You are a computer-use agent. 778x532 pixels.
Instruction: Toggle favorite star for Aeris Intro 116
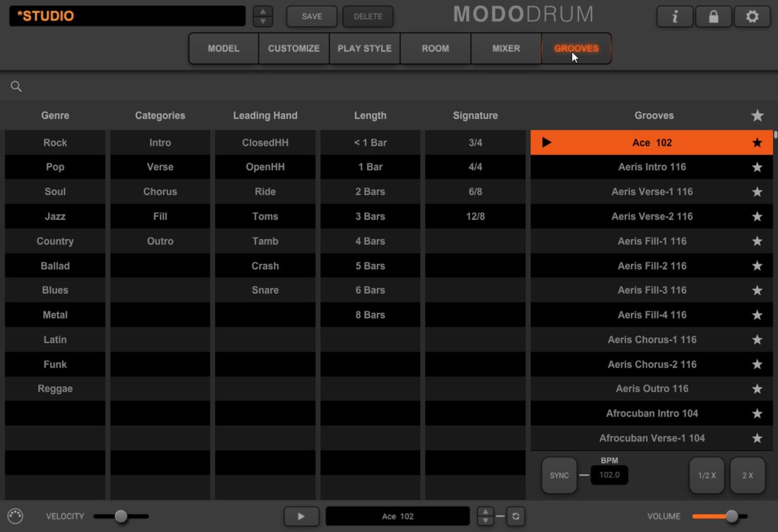[x=757, y=167]
